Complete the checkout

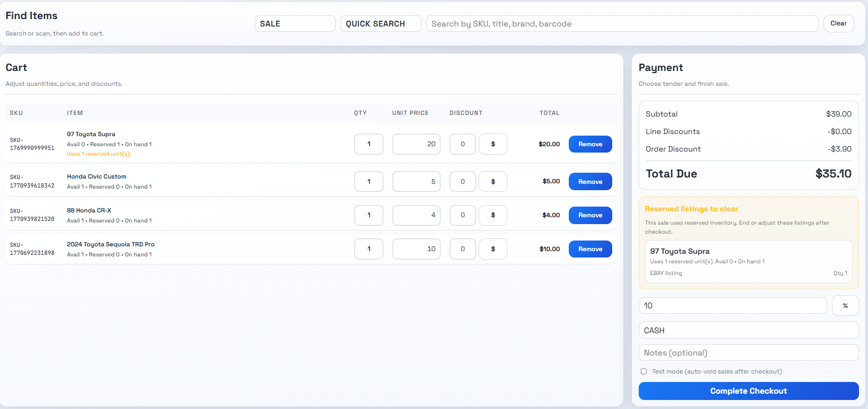pos(749,391)
